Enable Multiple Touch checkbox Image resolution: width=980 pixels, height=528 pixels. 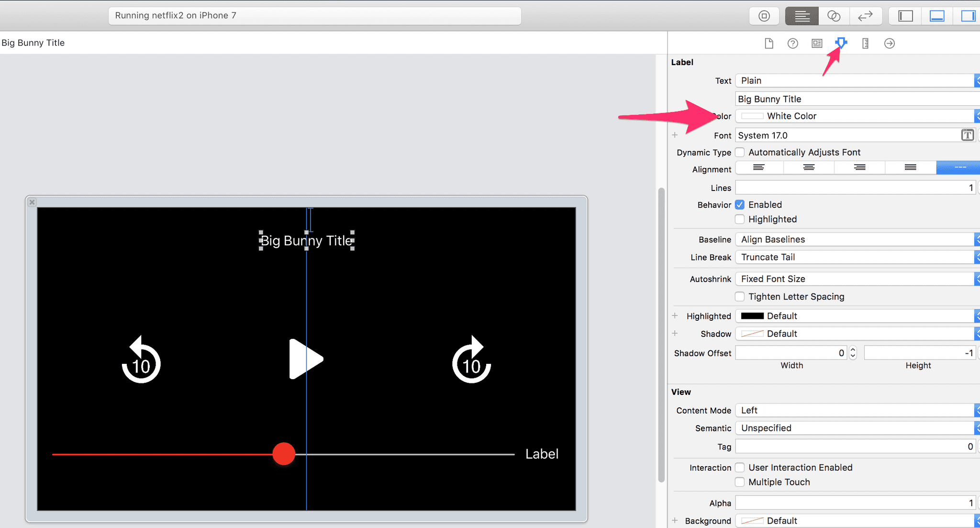point(740,482)
